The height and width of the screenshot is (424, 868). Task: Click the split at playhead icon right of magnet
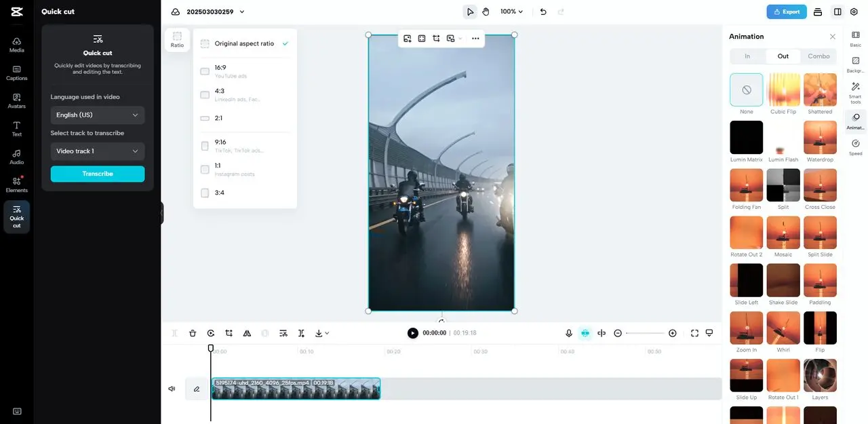coord(601,333)
